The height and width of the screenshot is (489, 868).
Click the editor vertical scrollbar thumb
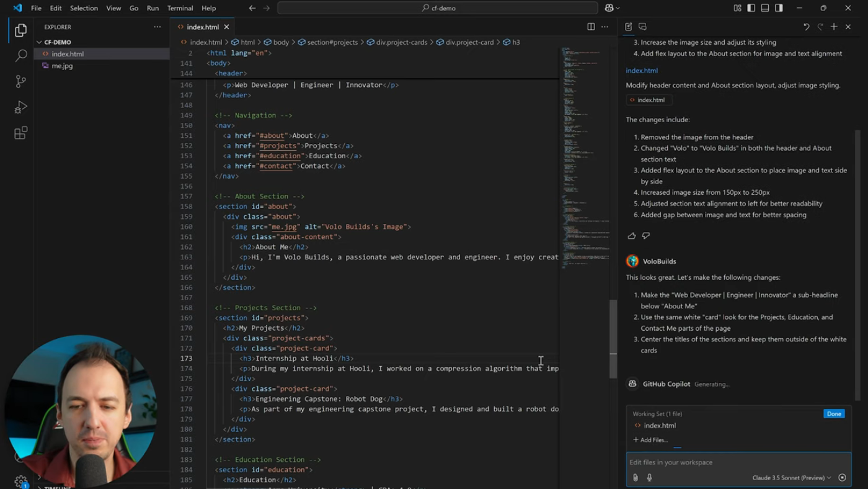(613, 338)
